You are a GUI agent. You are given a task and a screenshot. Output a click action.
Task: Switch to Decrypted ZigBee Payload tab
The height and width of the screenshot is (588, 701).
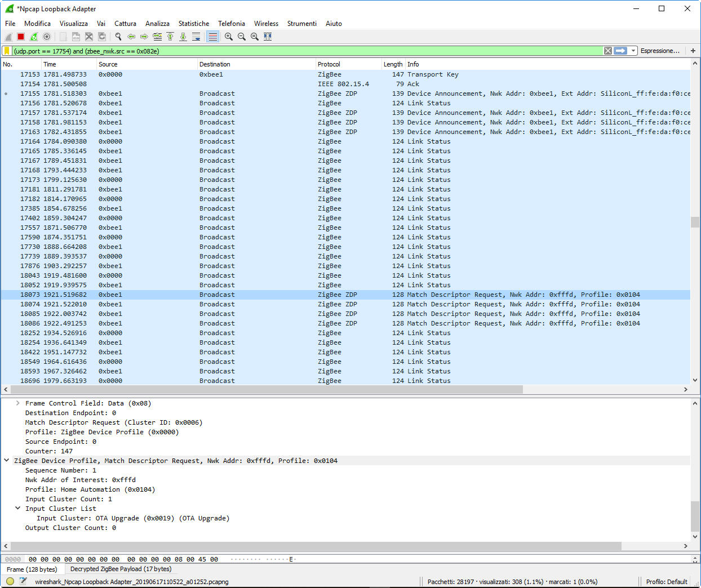coord(121,569)
